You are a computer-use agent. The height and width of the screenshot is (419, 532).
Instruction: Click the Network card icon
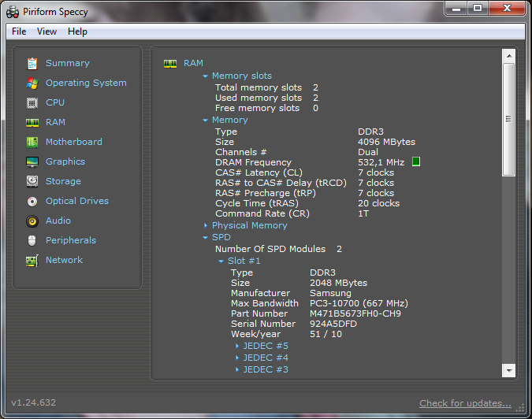32,261
